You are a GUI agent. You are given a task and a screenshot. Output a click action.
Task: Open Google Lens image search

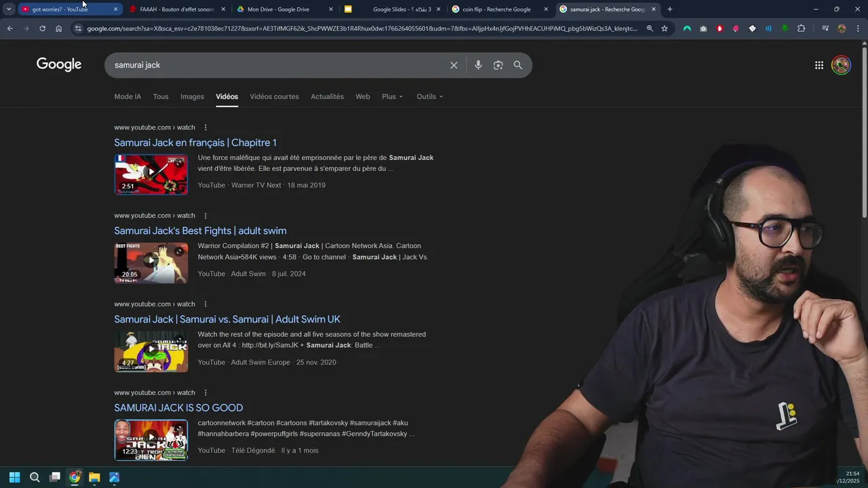pos(498,65)
